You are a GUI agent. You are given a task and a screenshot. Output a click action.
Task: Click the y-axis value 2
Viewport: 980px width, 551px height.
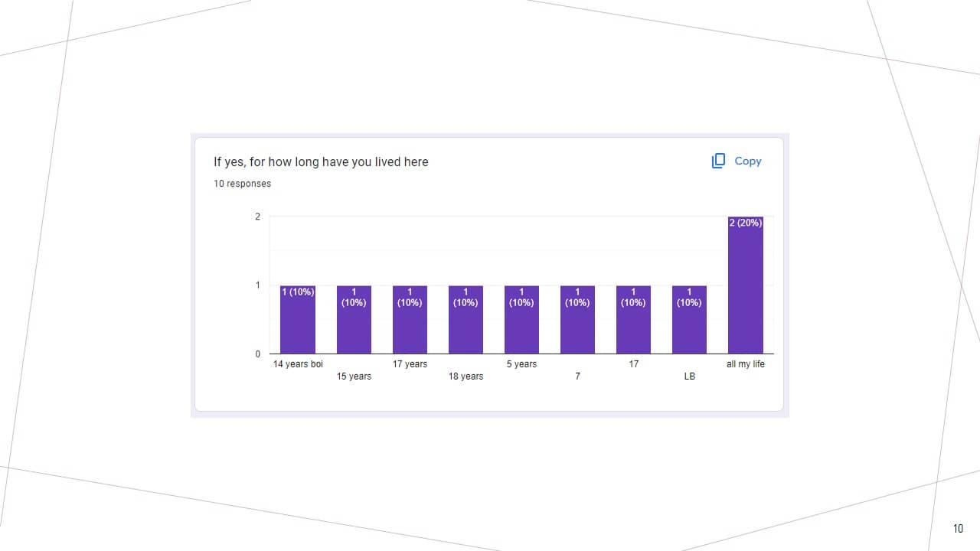pos(257,217)
